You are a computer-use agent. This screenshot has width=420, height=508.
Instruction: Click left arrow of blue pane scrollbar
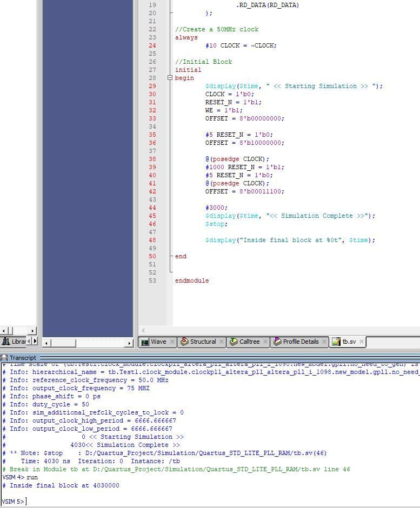[46, 343]
